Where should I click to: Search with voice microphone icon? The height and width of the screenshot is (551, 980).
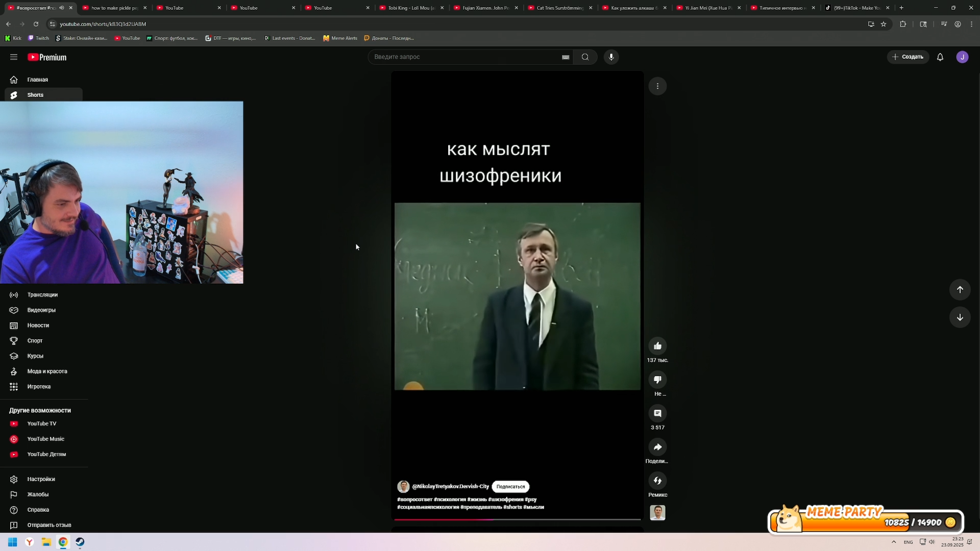click(x=611, y=57)
